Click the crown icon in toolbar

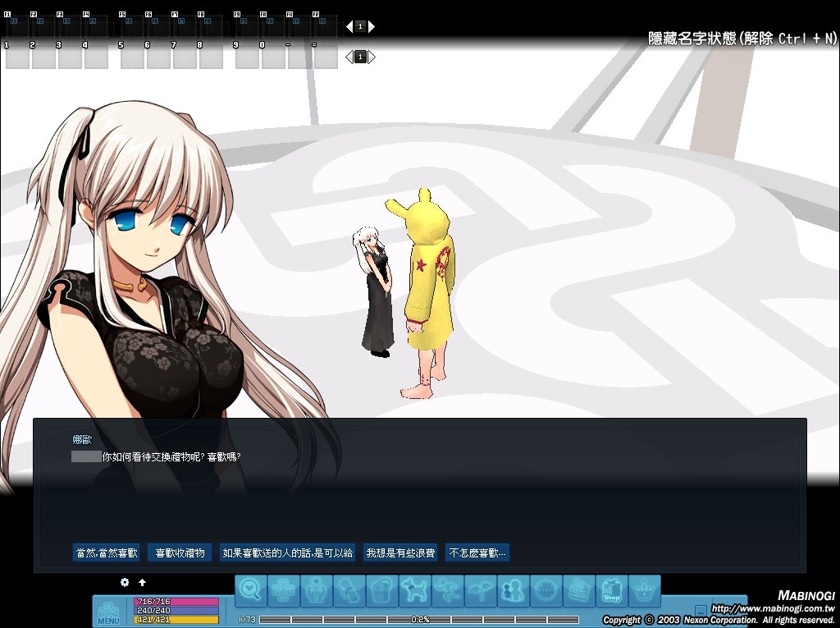tap(644, 590)
